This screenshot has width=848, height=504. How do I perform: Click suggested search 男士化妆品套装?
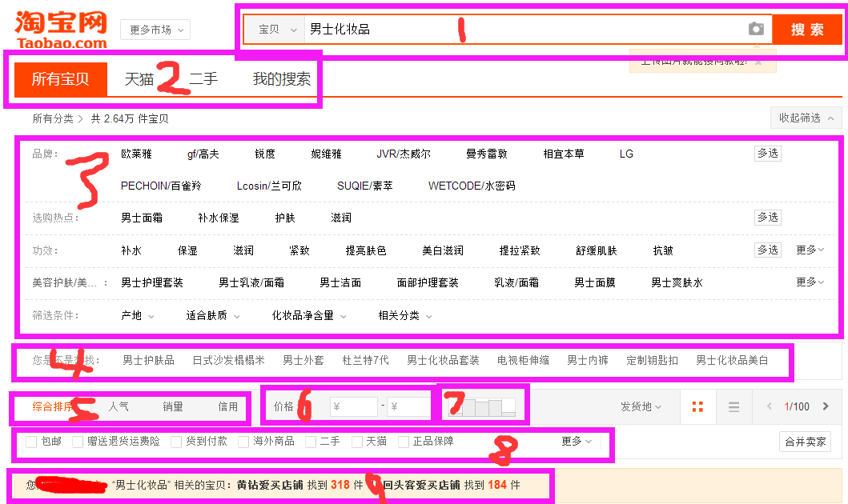(x=443, y=360)
